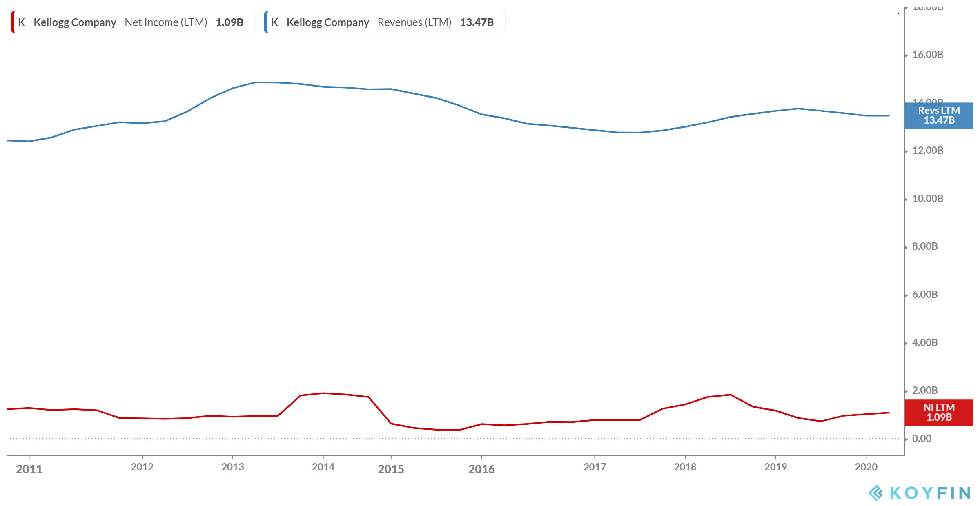This screenshot has width=980, height=506.
Task: Click the 2014 label on the time axis
Action: [323, 467]
